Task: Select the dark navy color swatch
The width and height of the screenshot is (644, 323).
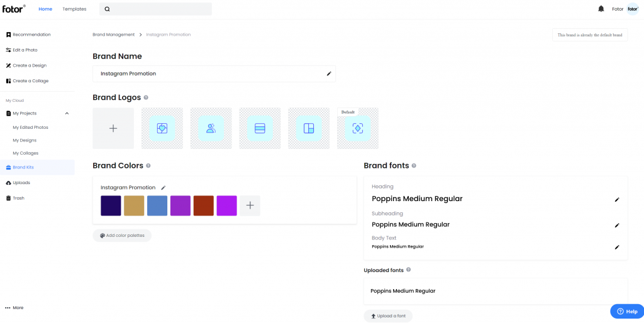Action: (111, 205)
